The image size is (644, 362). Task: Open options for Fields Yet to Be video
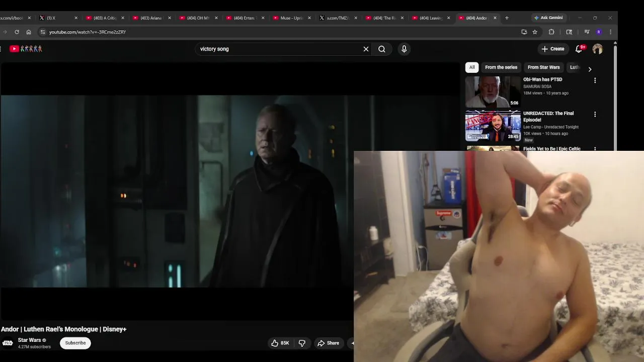595,149
